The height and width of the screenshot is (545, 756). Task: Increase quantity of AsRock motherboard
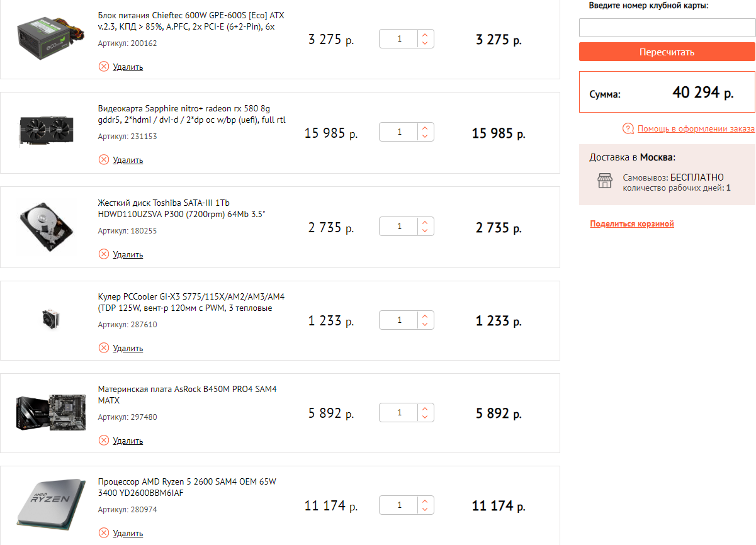(425, 409)
